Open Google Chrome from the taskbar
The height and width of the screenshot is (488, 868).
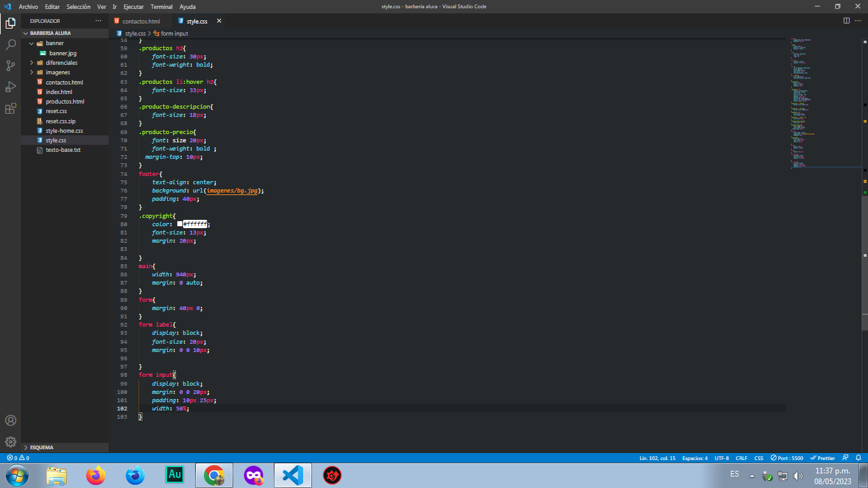pyautogui.click(x=214, y=475)
